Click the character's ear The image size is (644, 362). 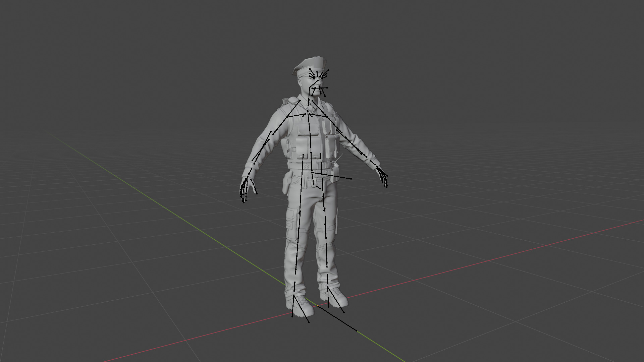tap(299, 83)
